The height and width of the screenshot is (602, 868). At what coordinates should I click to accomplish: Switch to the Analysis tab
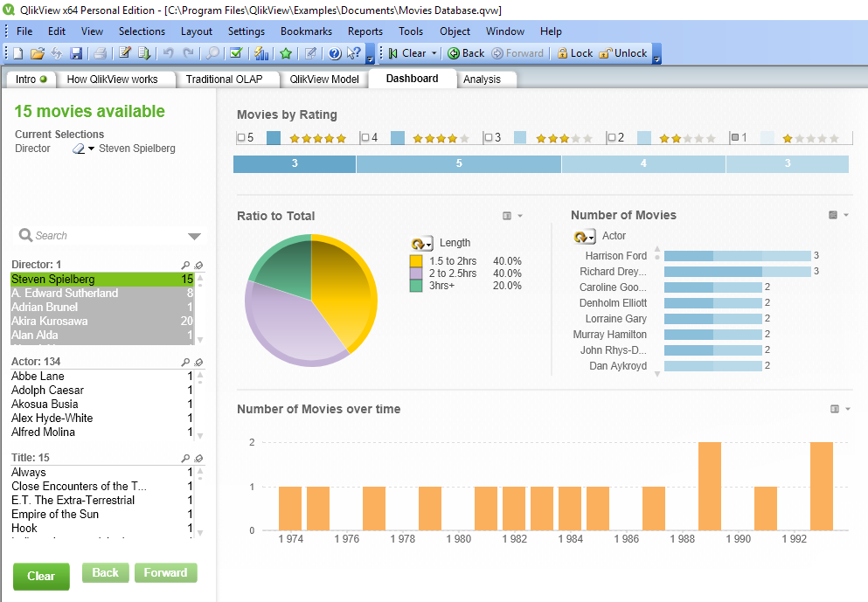(483, 80)
